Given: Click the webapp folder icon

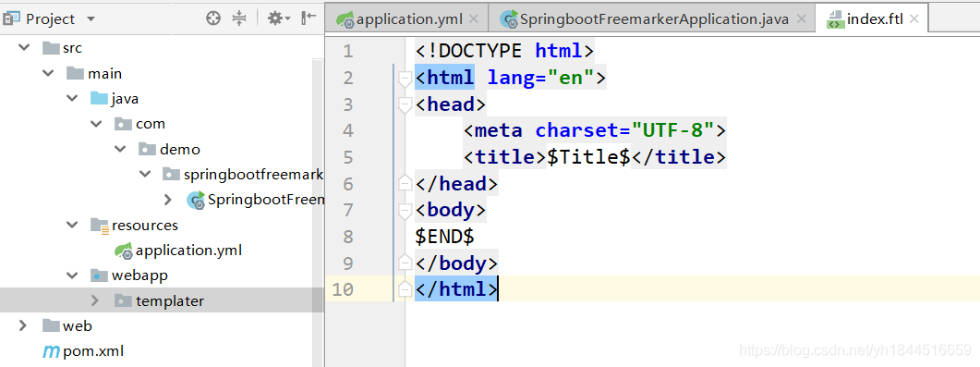Looking at the screenshot, I should [99, 275].
